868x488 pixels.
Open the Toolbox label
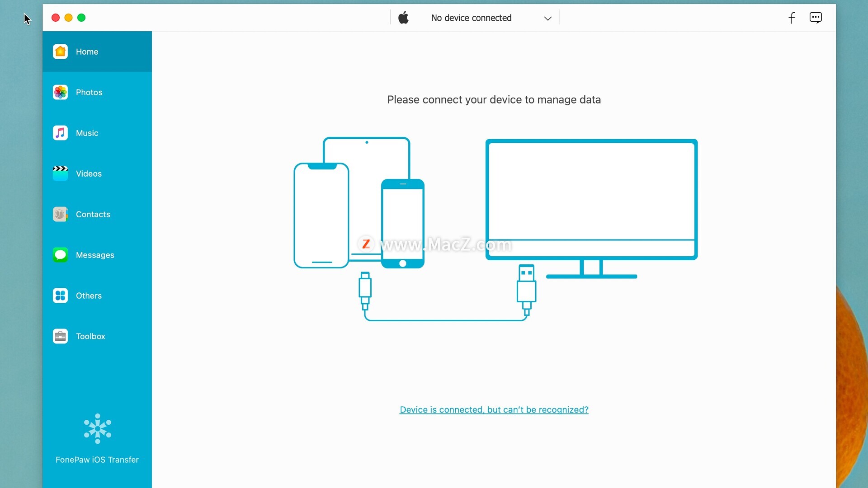point(90,336)
